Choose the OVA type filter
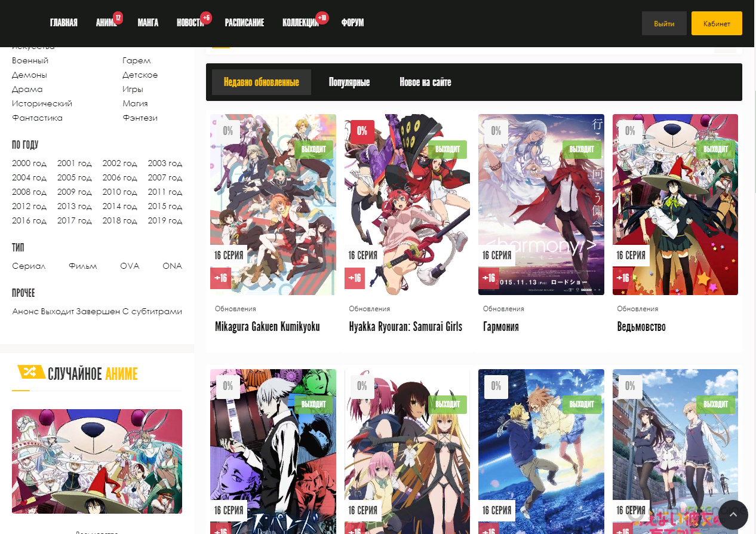The image size is (756, 534). click(x=130, y=266)
